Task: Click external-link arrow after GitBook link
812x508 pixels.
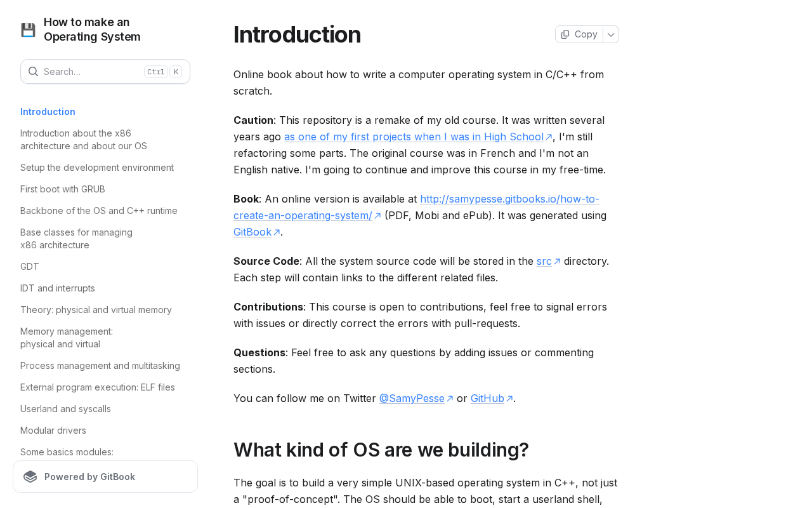Action: (277, 232)
